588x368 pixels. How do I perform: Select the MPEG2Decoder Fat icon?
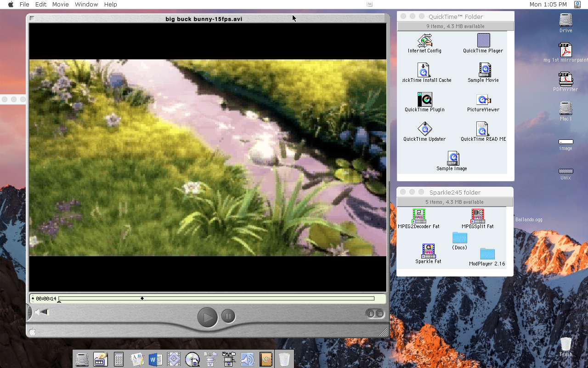point(419,216)
